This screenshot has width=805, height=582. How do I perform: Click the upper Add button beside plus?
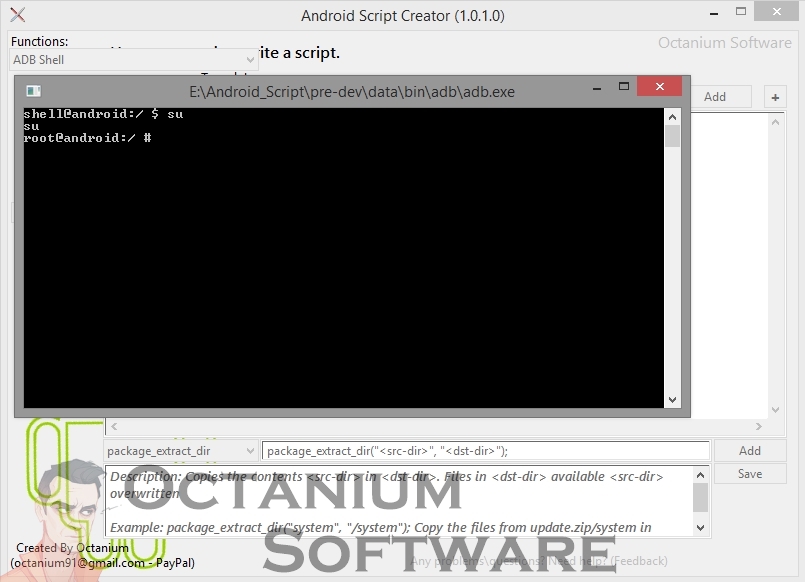[x=721, y=96]
